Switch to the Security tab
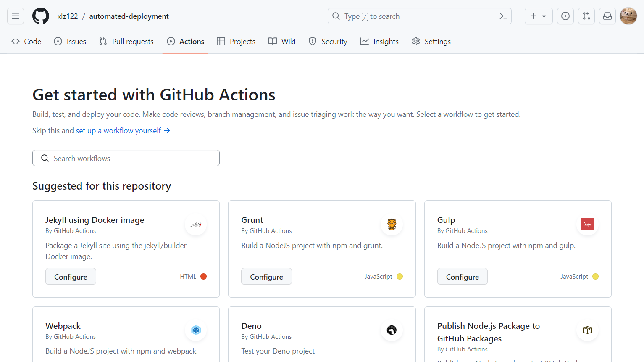The image size is (644, 362). (328, 41)
